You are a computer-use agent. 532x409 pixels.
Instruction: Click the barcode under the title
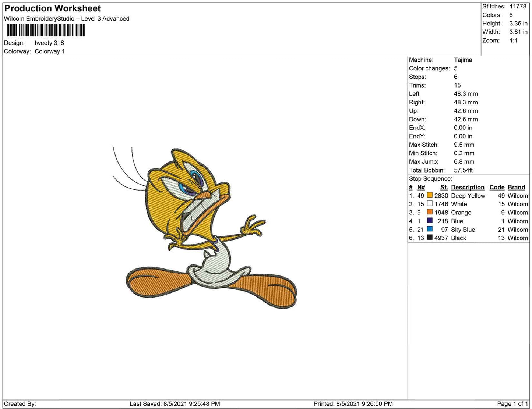tap(45, 30)
